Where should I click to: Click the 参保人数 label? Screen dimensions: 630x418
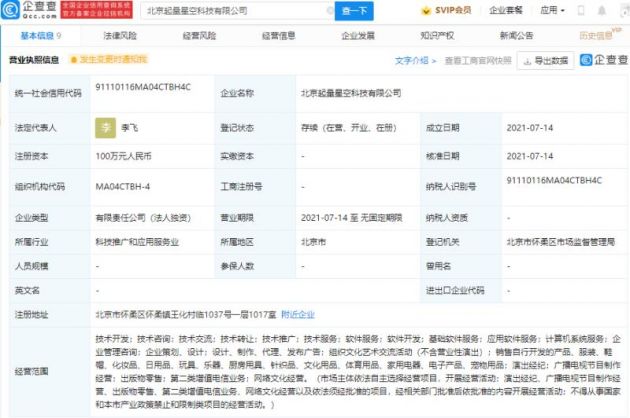tap(237, 266)
